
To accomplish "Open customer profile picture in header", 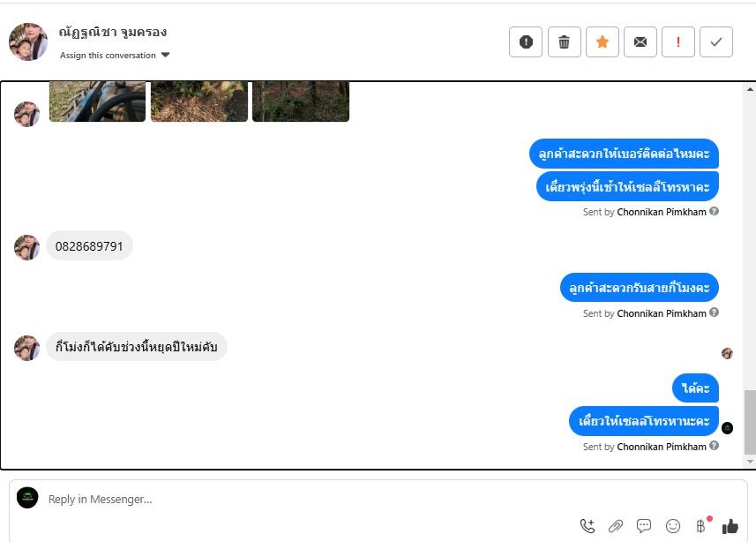I will 28,42.
